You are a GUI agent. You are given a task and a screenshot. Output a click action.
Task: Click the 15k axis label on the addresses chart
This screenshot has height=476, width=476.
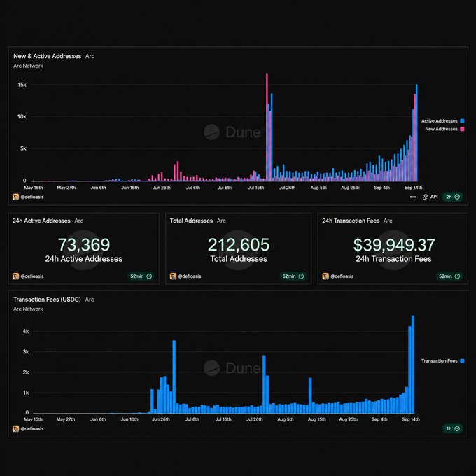click(x=22, y=85)
